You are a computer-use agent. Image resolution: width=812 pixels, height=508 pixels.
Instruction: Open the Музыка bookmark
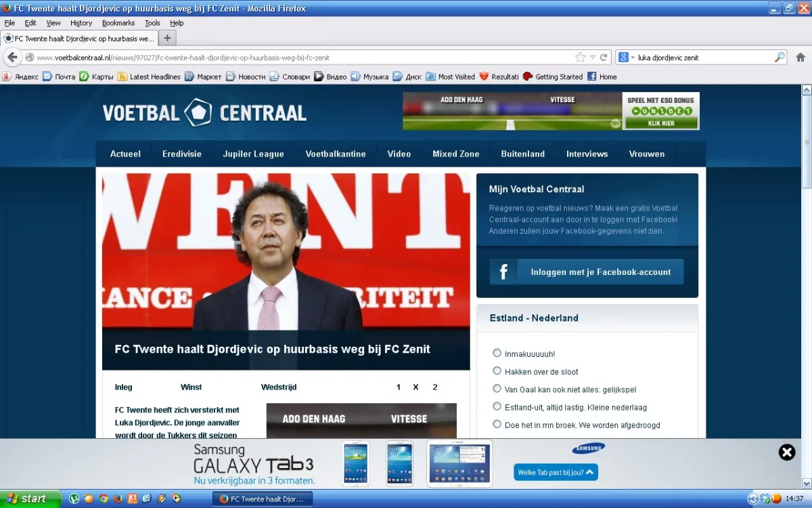(369, 77)
